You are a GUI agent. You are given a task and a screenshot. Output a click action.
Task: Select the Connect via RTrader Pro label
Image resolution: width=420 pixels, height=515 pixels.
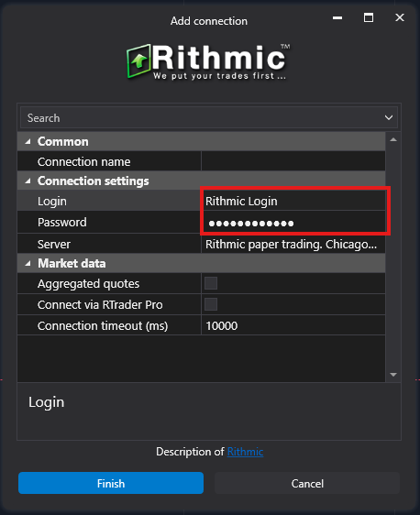[100, 305]
